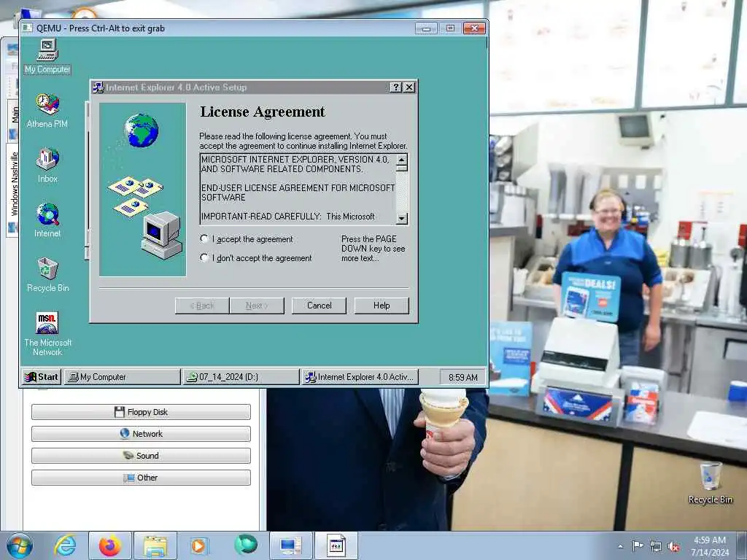Click license text scroll up arrow
Image resolution: width=747 pixels, height=560 pixels.
pyautogui.click(x=402, y=160)
